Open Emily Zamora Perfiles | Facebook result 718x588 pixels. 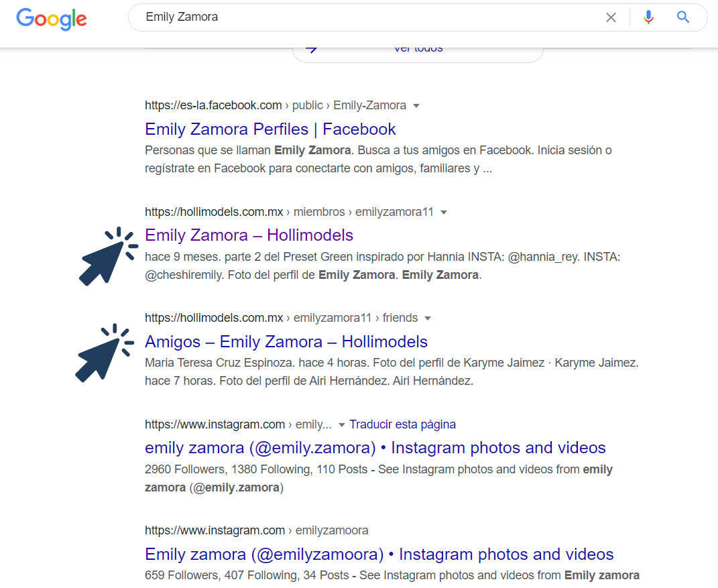click(270, 129)
